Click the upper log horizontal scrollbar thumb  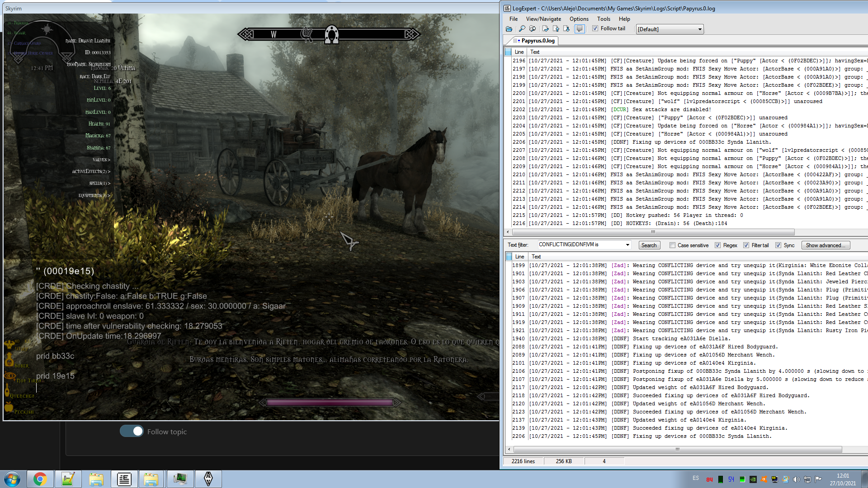point(653,232)
